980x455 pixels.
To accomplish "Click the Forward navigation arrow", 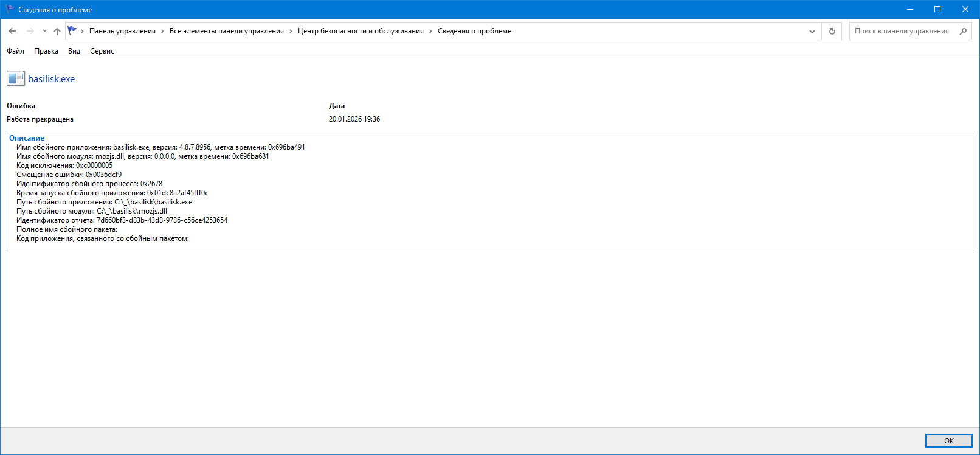I will click(x=30, y=31).
